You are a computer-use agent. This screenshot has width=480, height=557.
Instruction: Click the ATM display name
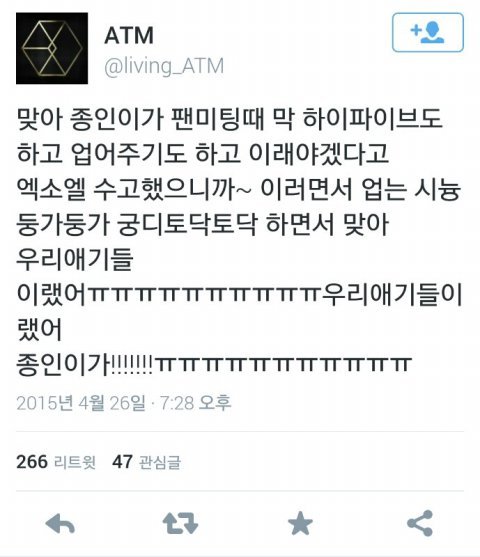pyautogui.click(x=129, y=36)
